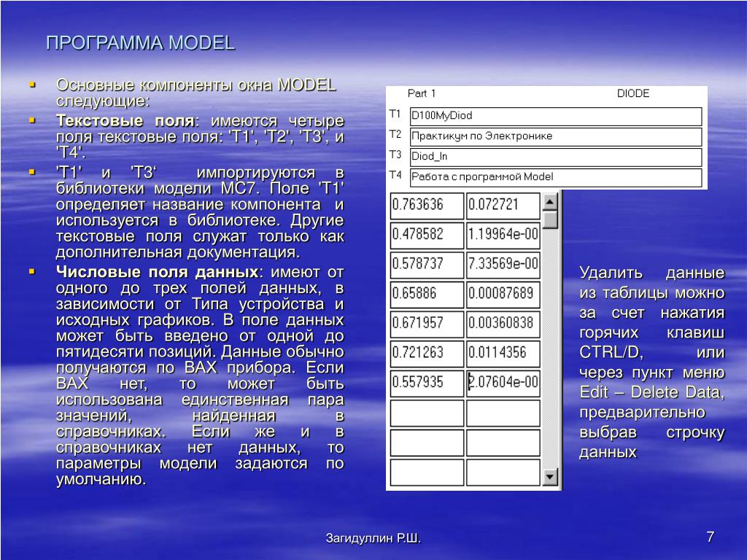Select data cell with value 0.0114356

(x=503, y=353)
